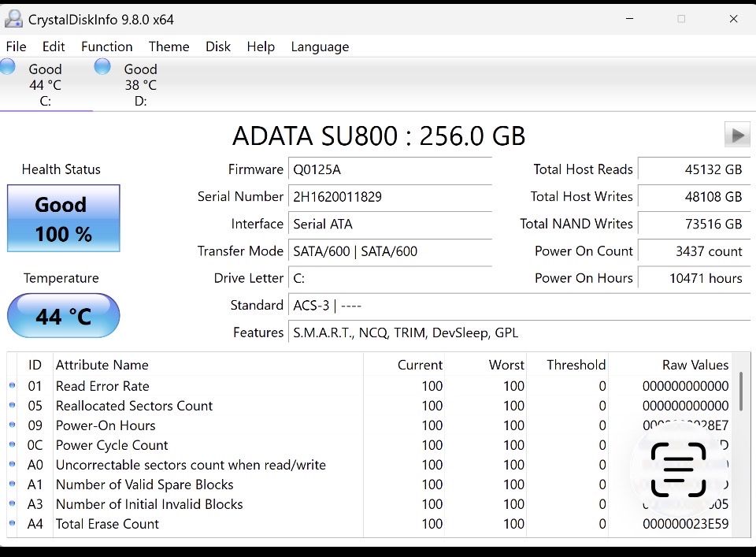Click status dot beside Read Error Rate
Image resolution: width=756 pixels, height=557 pixels.
pos(13,386)
